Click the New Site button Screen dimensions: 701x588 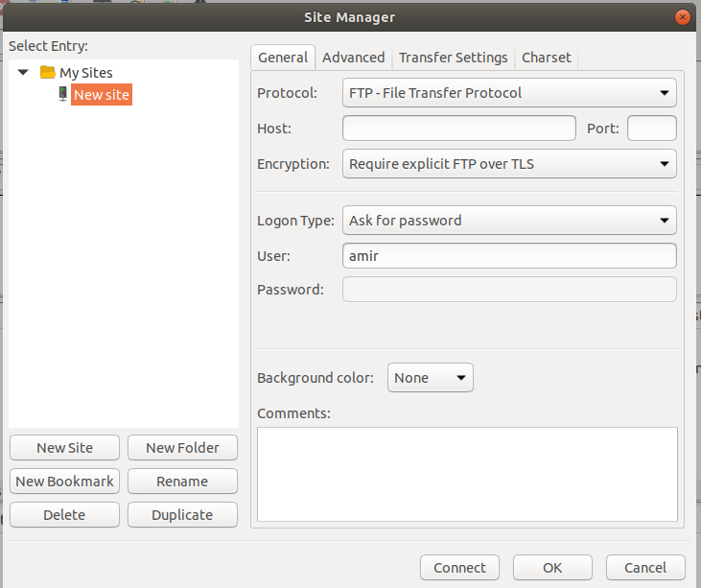click(65, 448)
